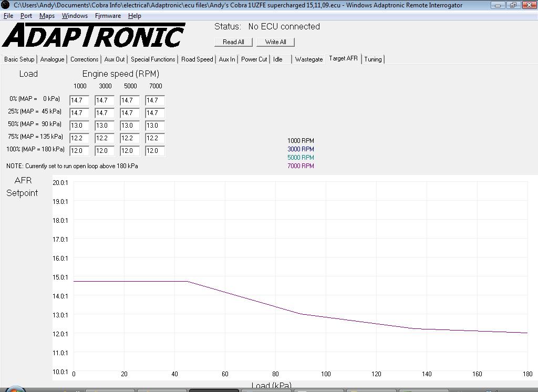Select the Target AFR tab
538x392 pixels.
(x=344, y=59)
